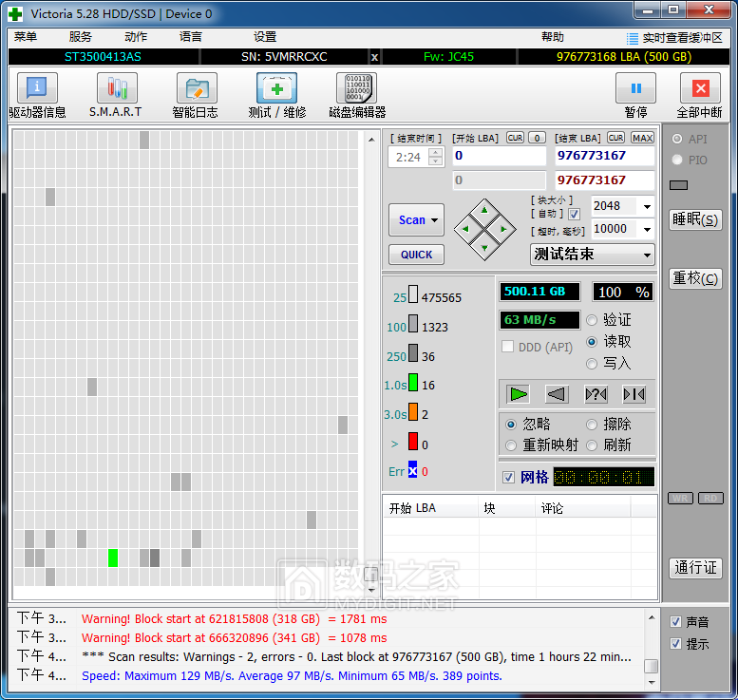This screenshot has height=700, width=738.
Task: Click the passport 通行证 button
Action: pos(695,568)
